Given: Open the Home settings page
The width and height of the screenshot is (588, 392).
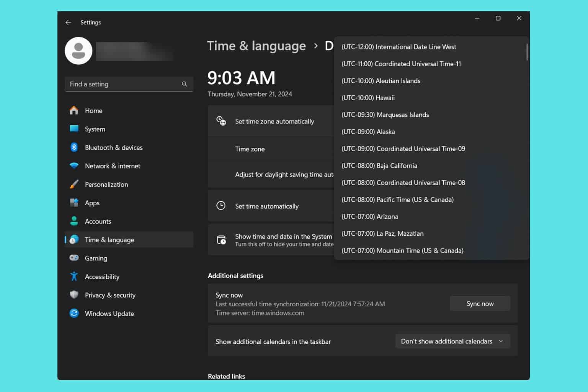Looking at the screenshot, I should (129, 111).
